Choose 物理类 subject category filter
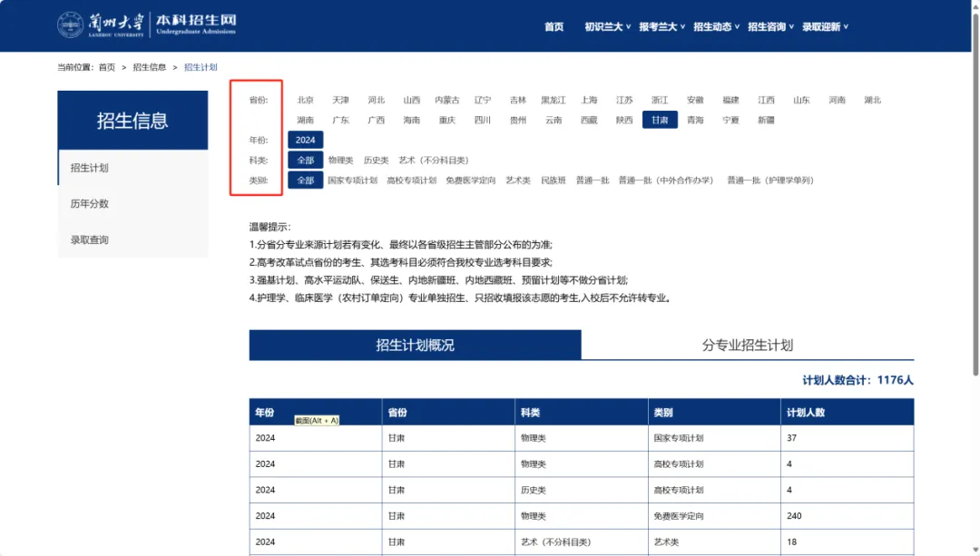980x556 pixels. coord(340,161)
